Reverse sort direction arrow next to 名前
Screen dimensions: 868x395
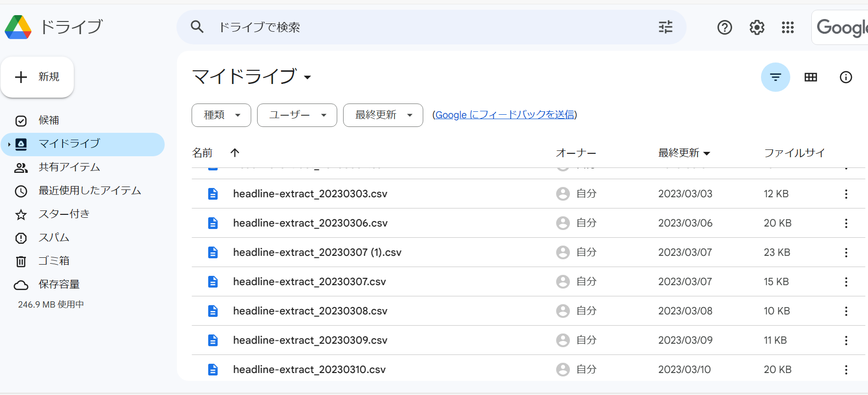[235, 153]
